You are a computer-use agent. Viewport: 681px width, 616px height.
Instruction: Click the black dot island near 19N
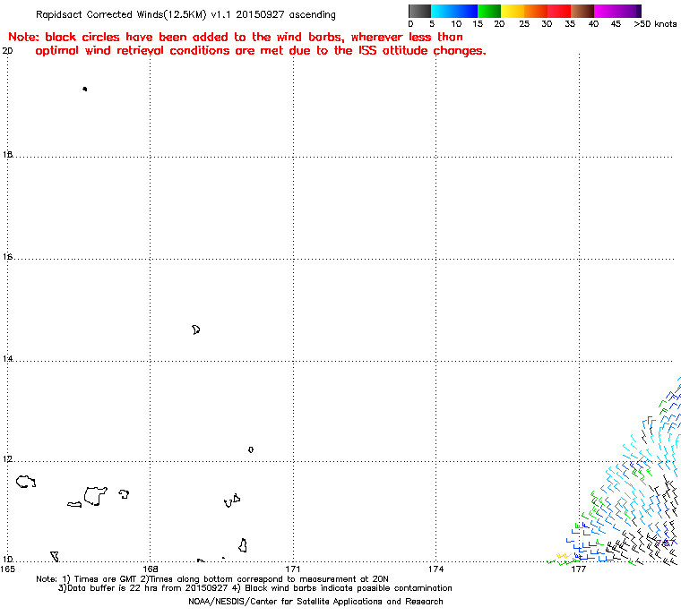pos(85,89)
